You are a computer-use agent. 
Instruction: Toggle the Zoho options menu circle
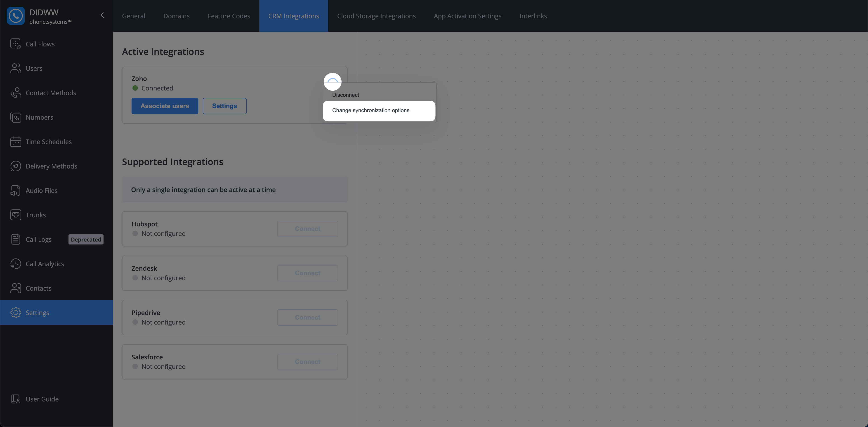click(333, 82)
